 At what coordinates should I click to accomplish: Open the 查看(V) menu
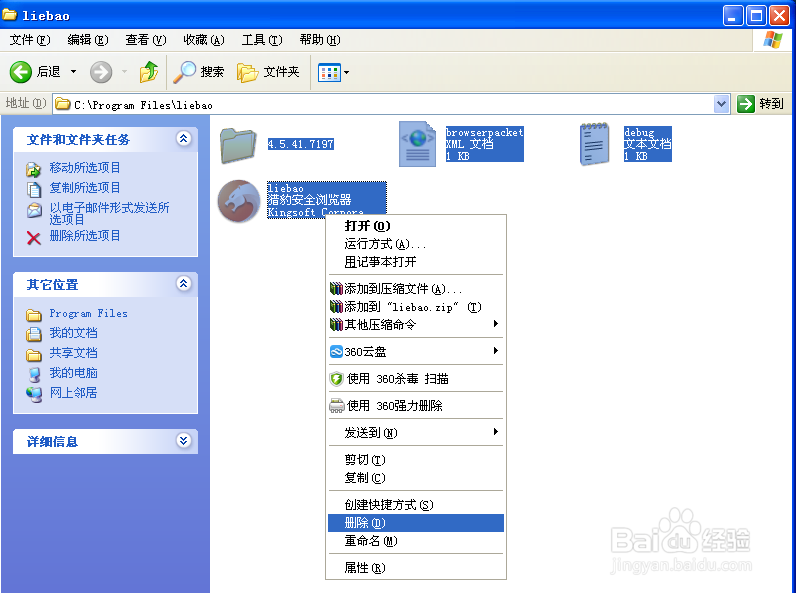pos(146,40)
